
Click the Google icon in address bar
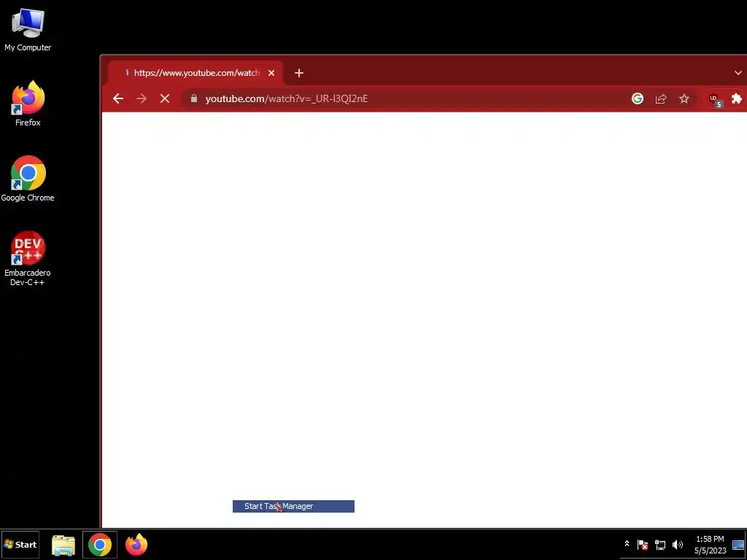pyautogui.click(x=638, y=98)
